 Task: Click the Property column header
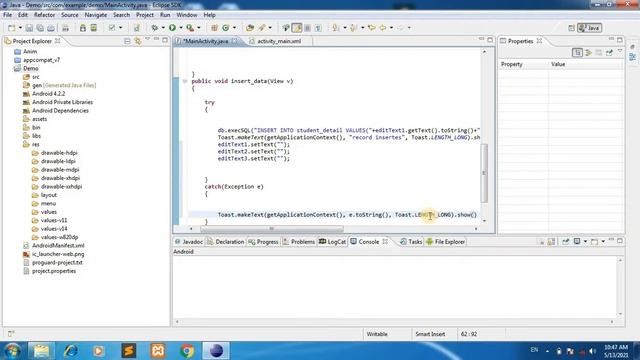point(524,64)
